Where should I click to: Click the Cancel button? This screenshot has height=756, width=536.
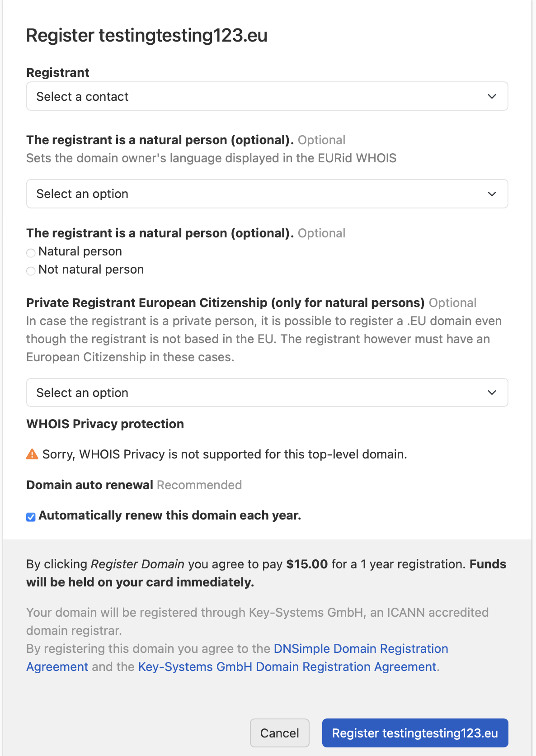(x=279, y=732)
